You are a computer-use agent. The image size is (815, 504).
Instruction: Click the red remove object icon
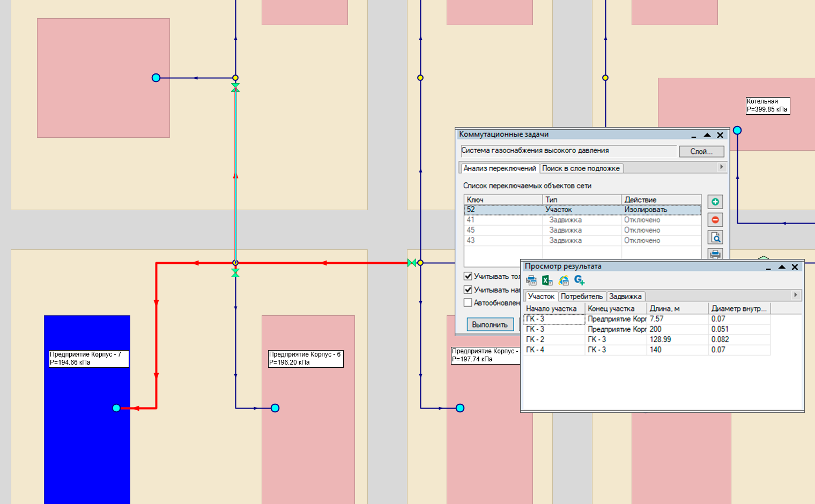(x=715, y=220)
